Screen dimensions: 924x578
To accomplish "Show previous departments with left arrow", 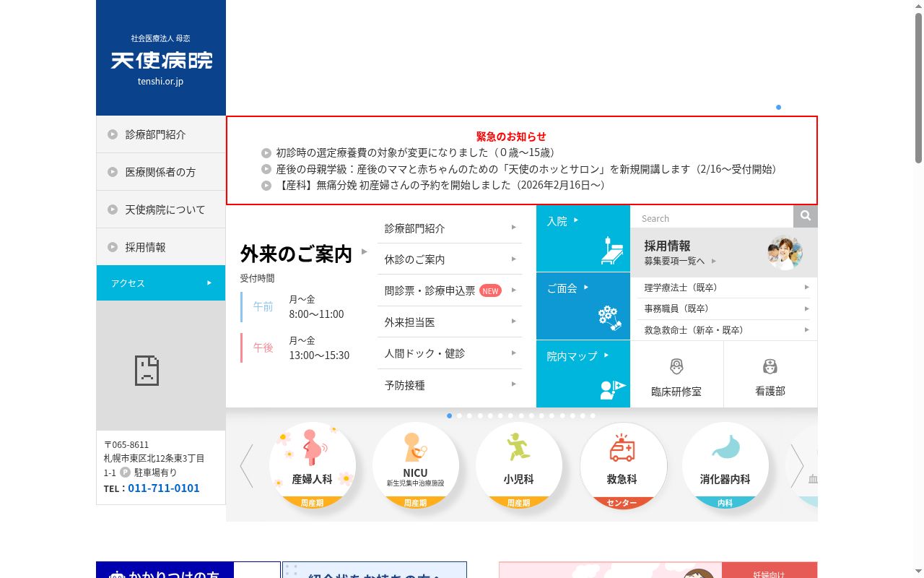I will pyautogui.click(x=247, y=465).
